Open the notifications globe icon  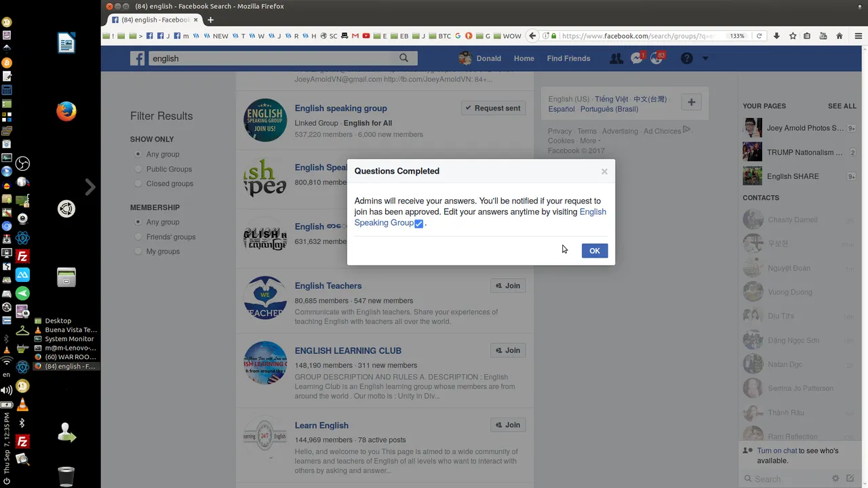point(656,58)
